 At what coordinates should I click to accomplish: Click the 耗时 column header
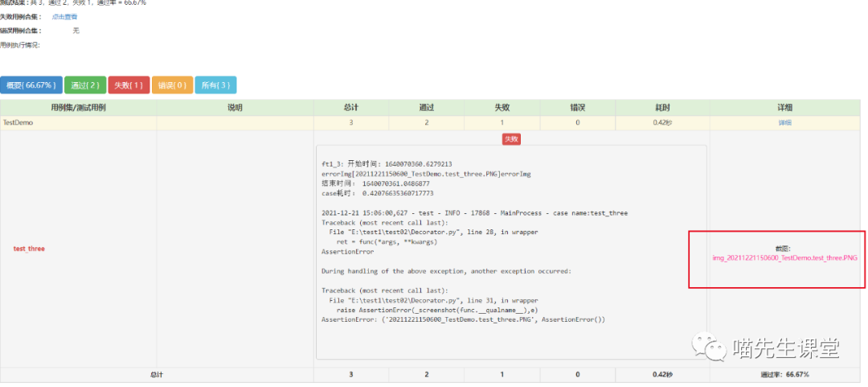tap(662, 108)
